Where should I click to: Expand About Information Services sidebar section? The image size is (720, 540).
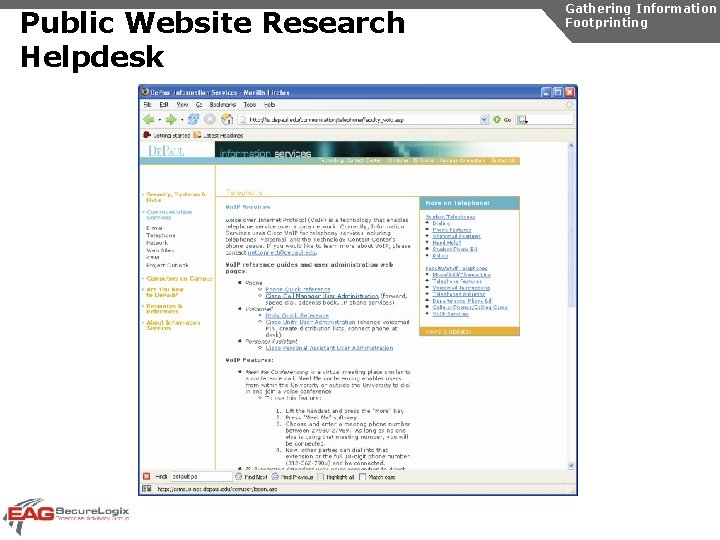tap(173, 325)
